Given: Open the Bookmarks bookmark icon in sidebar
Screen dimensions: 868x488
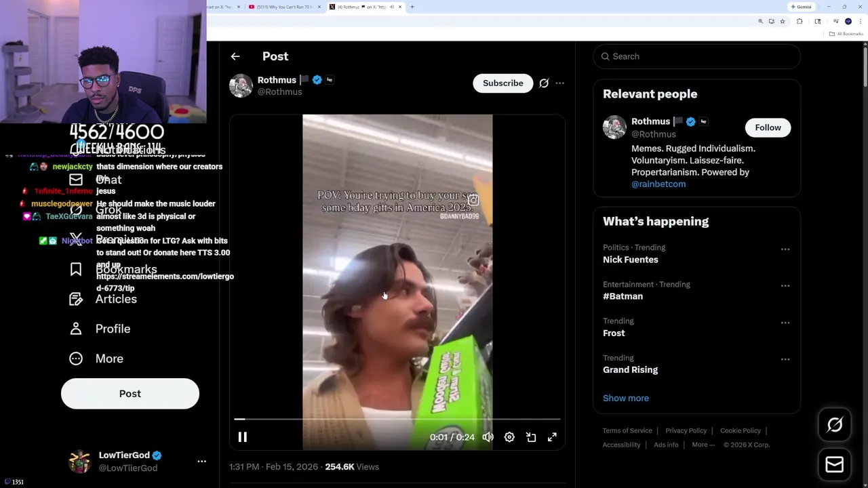Looking at the screenshot, I should pos(76,269).
